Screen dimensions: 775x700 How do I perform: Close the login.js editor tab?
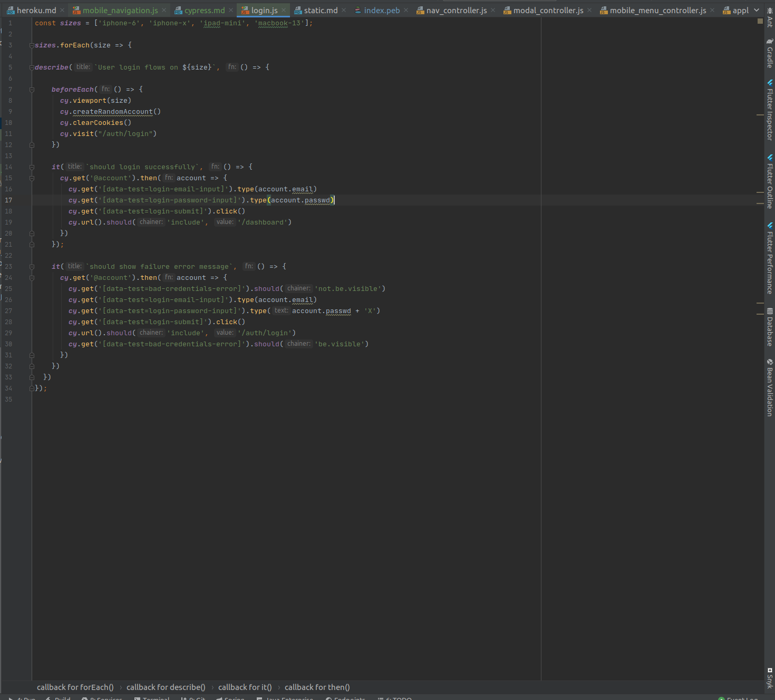284,11
